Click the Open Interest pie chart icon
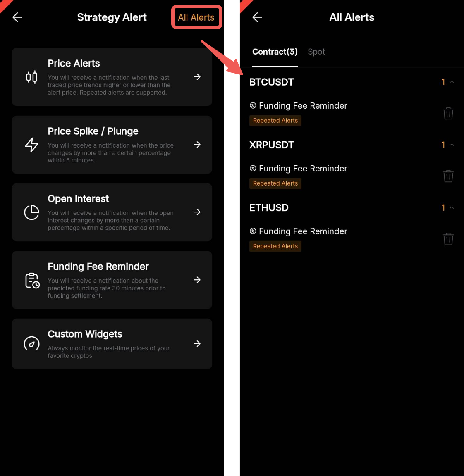Screen dimensions: 464x476 (x=31, y=212)
